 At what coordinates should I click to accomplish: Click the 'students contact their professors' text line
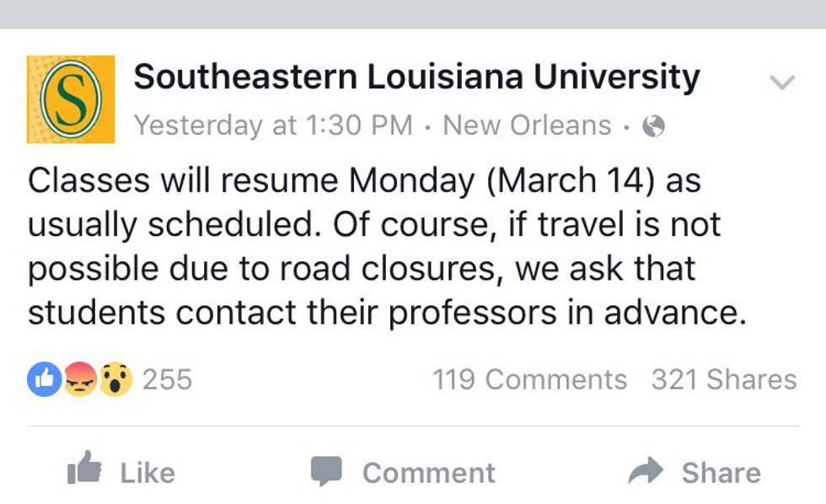(388, 314)
